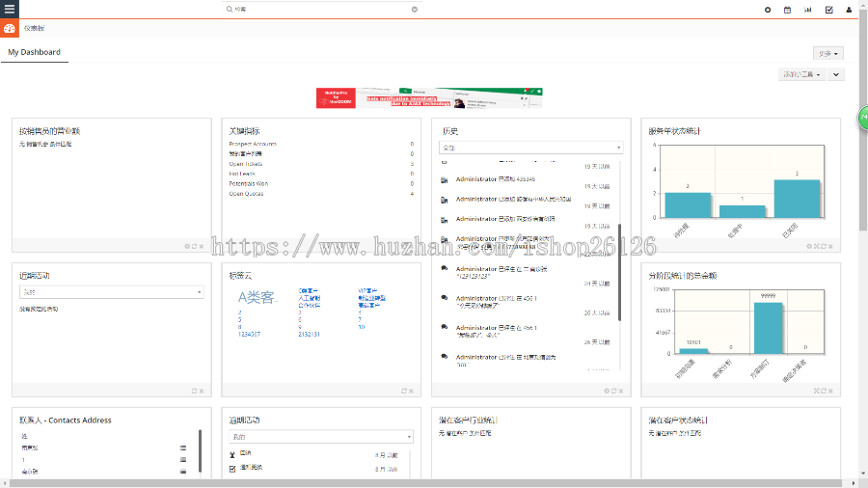The image size is (868, 488).
Task: Click the search input field
Action: (x=321, y=10)
